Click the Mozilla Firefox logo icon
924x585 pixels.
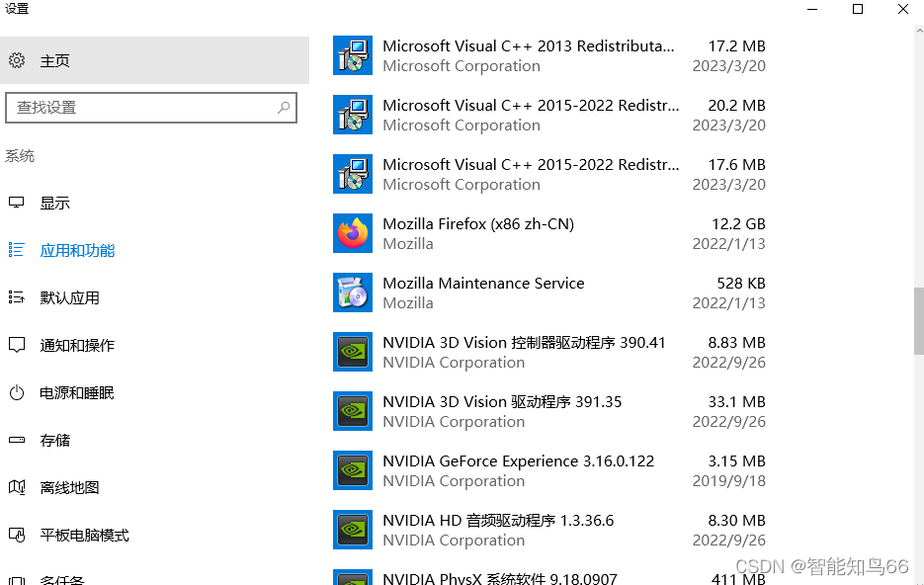coord(353,233)
